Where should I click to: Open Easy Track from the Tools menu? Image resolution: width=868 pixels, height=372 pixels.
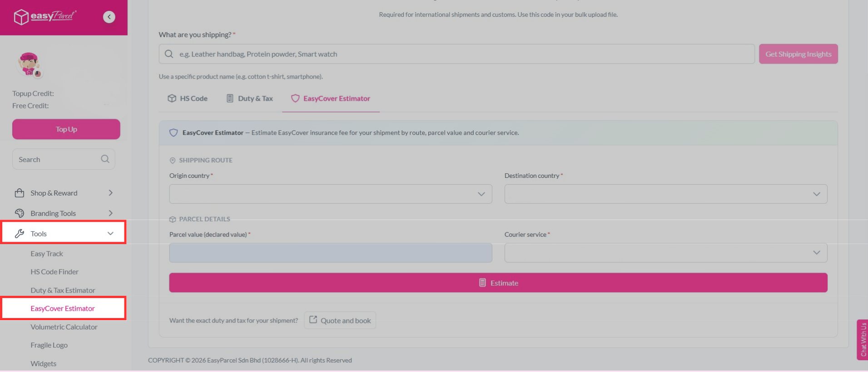click(x=46, y=253)
